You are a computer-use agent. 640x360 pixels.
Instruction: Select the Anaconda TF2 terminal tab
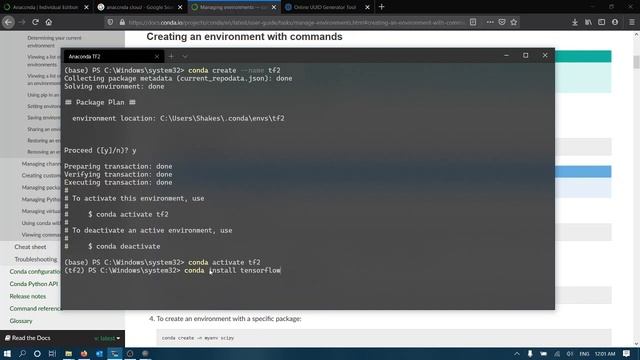point(113,56)
